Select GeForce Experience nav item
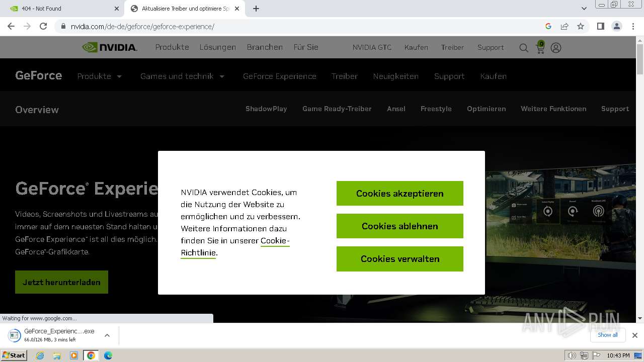Viewport: 644px width, 362px height. coord(280,76)
